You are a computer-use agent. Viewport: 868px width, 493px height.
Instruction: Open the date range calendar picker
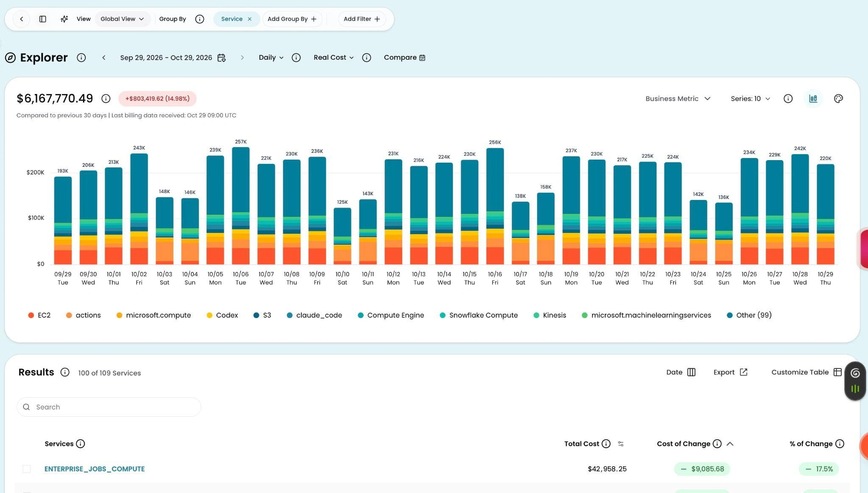pyautogui.click(x=221, y=58)
